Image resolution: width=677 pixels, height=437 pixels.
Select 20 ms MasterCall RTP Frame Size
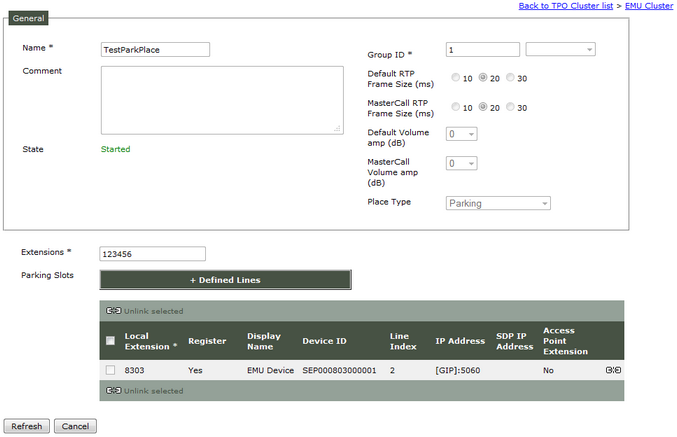pyautogui.click(x=483, y=107)
